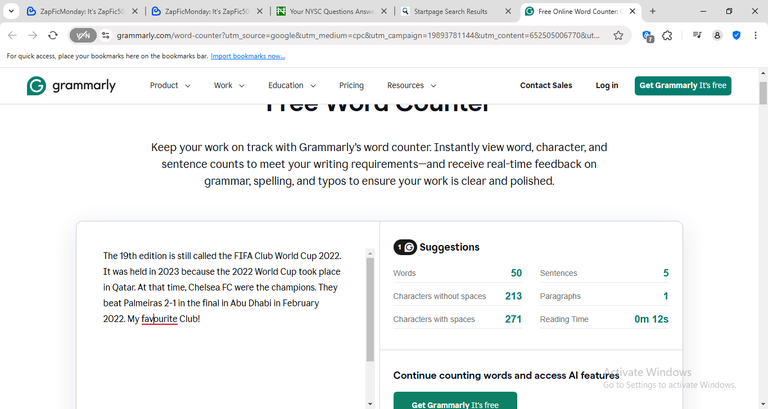768x409 pixels.
Task: Expand the Product menu
Action: 170,85
